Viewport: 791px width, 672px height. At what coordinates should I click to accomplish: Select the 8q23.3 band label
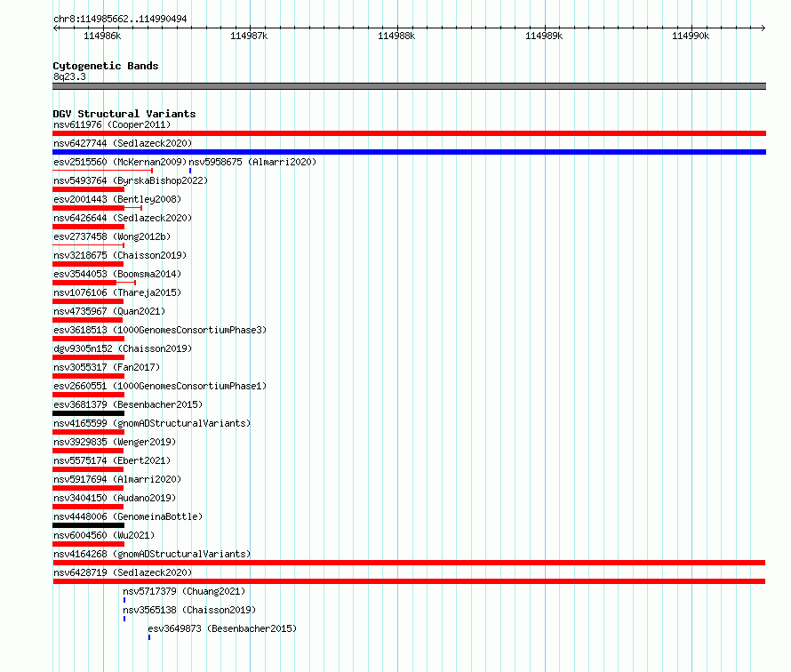[x=69, y=76]
